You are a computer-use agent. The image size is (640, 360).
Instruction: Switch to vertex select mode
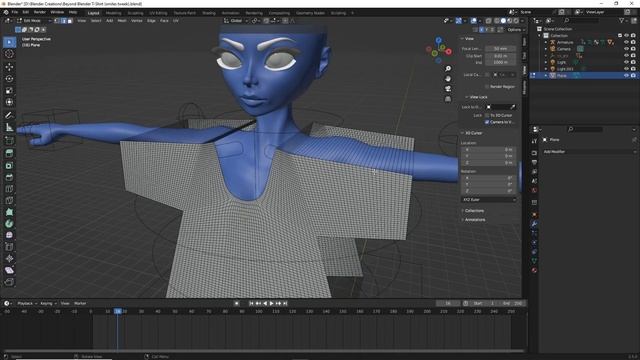(57, 21)
